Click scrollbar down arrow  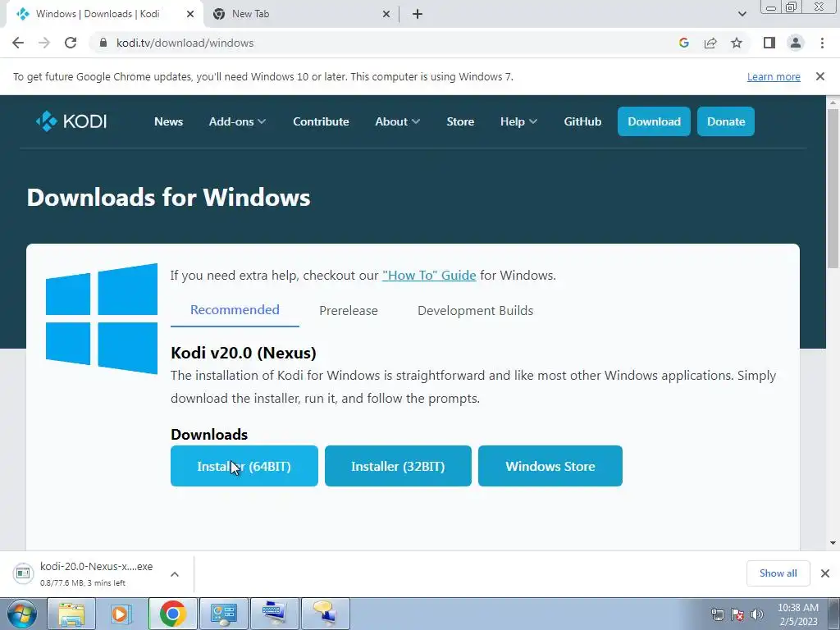pyautogui.click(x=833, y=543)
